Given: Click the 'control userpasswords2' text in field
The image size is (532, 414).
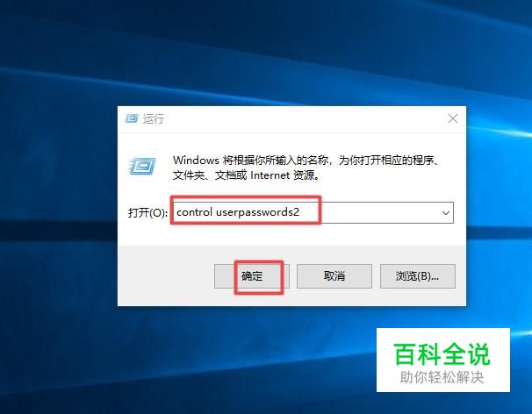Looking at the screenshot, I should 238,212.
